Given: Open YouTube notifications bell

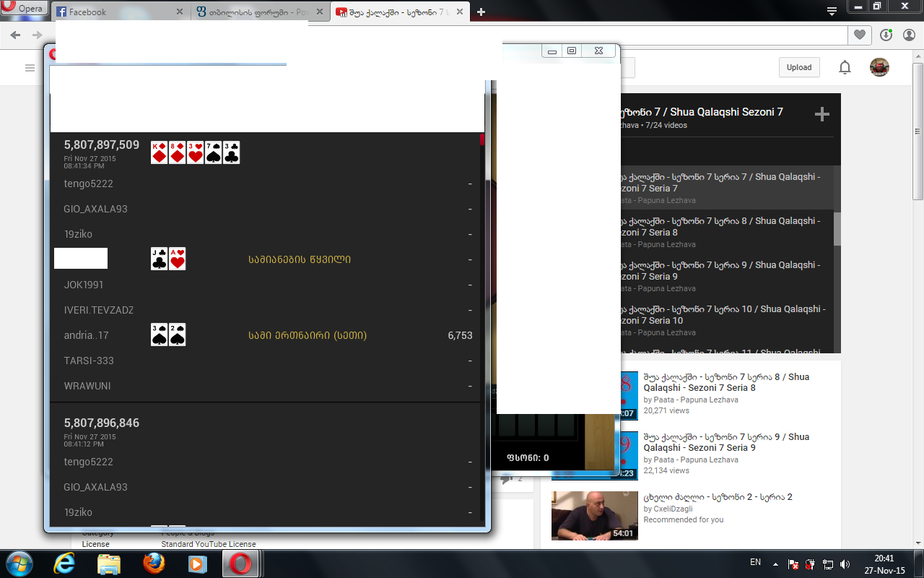Looking at the screenshot, I should [x=845, y=67].
